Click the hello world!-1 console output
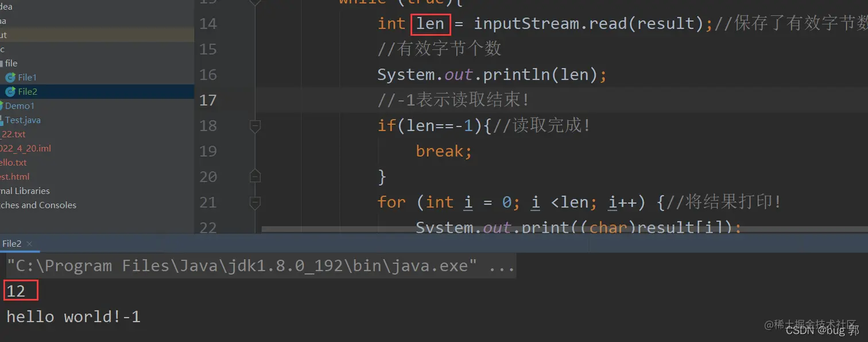This screenshot has width=868, height=342. click(73, 317)
